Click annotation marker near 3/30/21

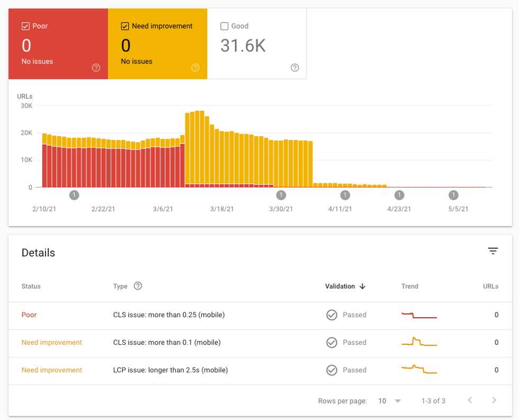point(281,195)
